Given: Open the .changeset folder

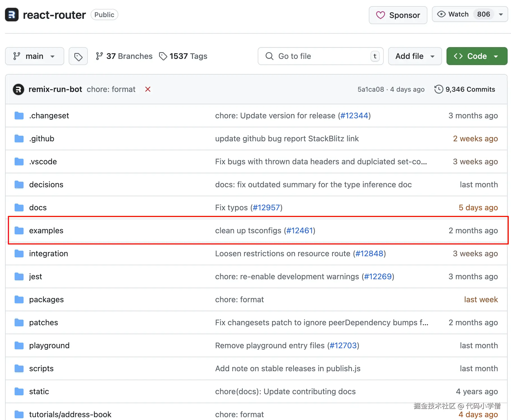Looking at the screenshot, I should click(49, 116).
